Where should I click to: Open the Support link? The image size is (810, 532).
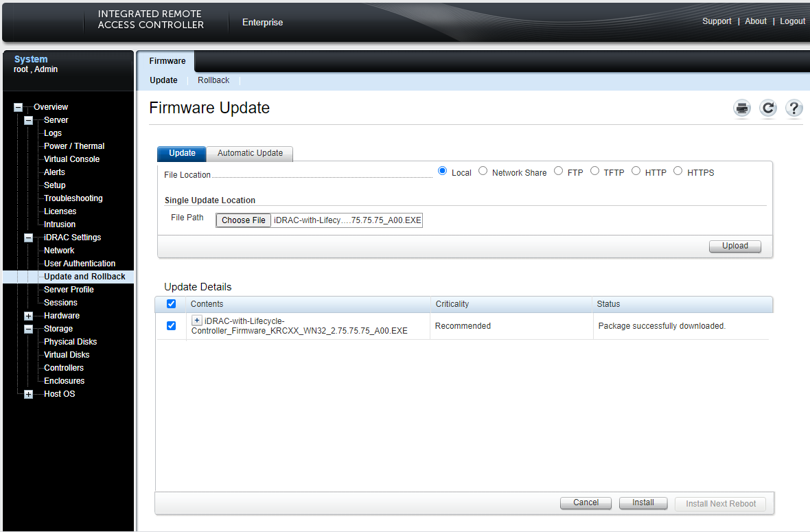click(717, 21)
